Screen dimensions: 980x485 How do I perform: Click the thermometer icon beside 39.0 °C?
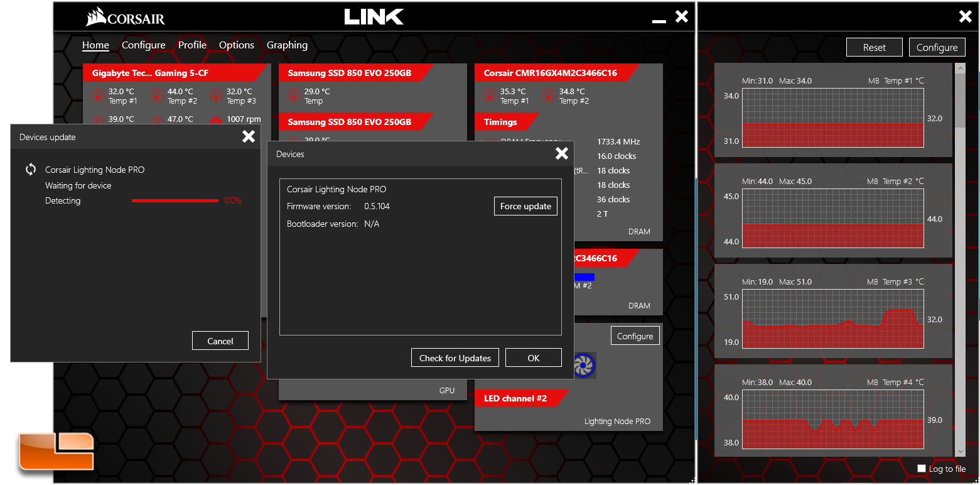pyautogui.click(x=98, y=120)
